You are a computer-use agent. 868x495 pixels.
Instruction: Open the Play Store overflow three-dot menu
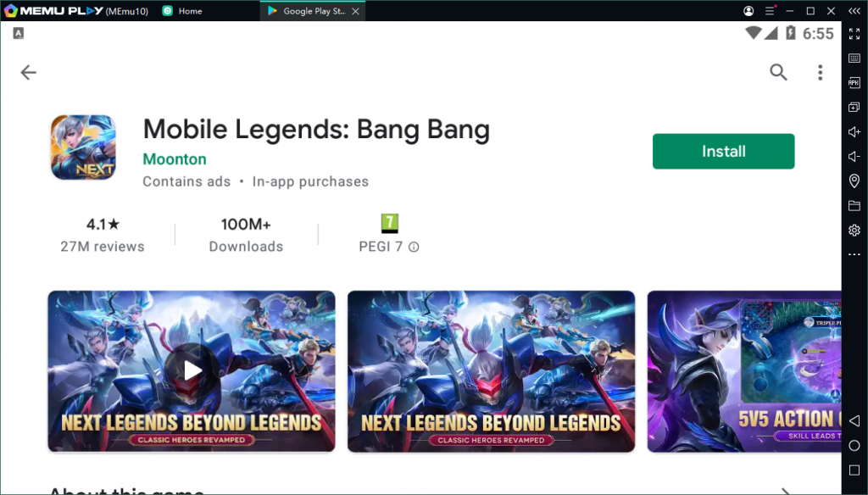click(x=820, y=73)
